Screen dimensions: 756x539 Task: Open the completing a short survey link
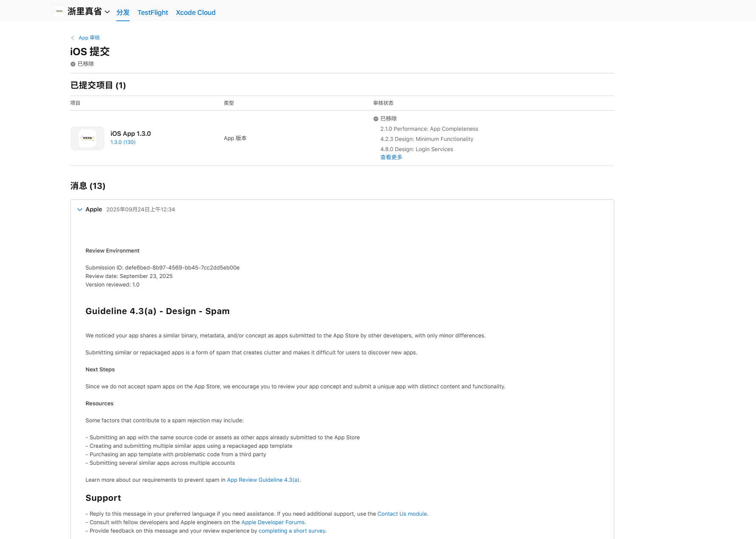pyautogui.click(x=292, y=531)
